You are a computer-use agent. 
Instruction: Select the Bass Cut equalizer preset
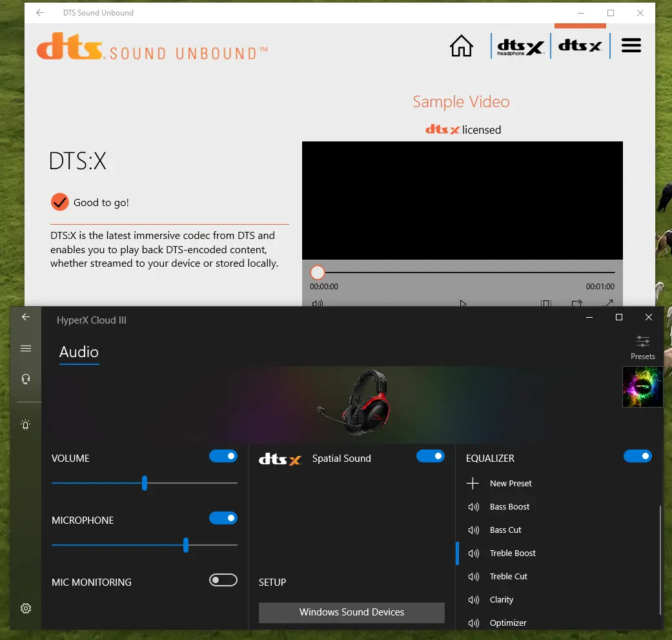point(559,530)
